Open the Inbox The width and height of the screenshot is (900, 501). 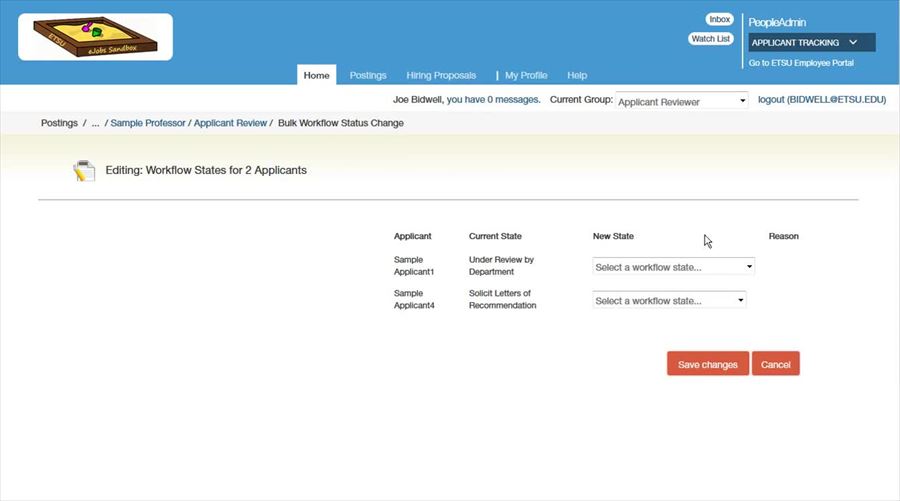click(719, 20)
